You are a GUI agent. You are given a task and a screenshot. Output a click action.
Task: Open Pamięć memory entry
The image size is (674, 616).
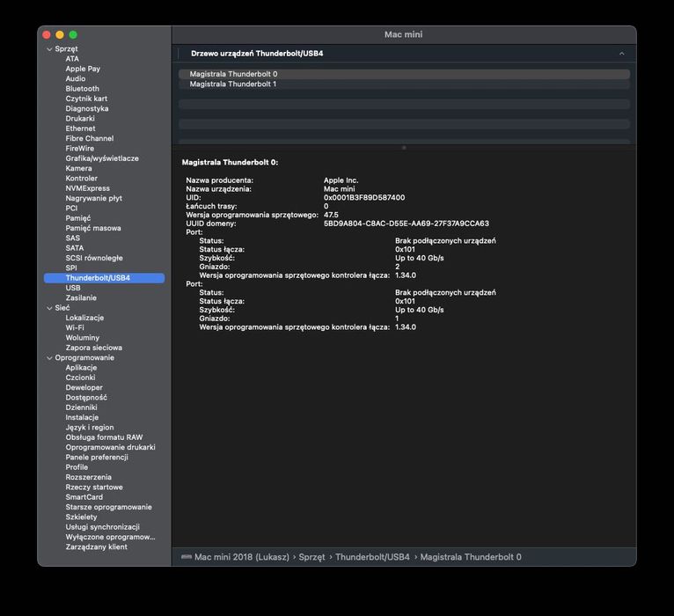click(77, 218)
